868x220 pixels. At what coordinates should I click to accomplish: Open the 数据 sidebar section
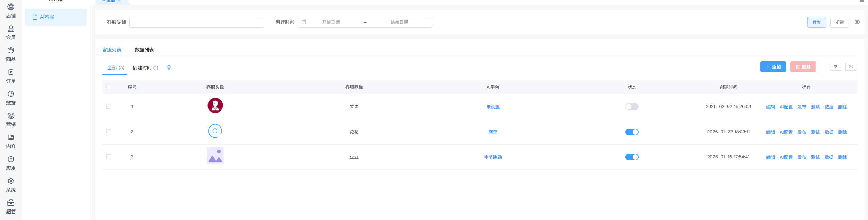point(11,98)
